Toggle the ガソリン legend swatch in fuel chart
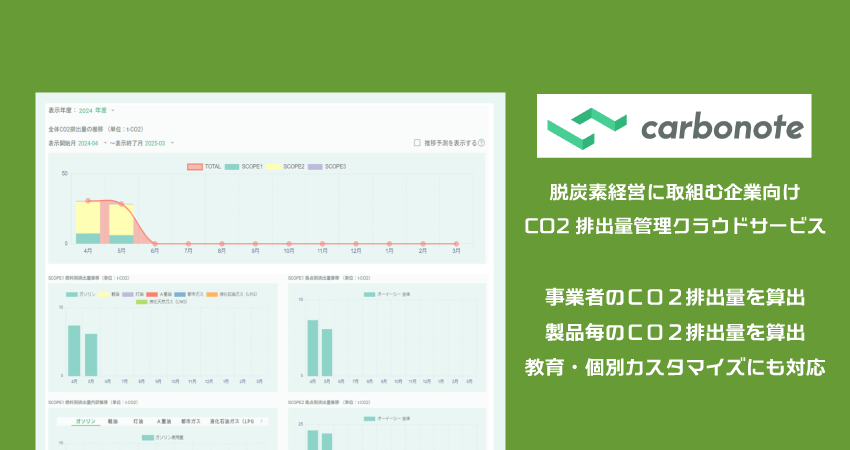Screen dimensions: 850x450 point(72,294)
